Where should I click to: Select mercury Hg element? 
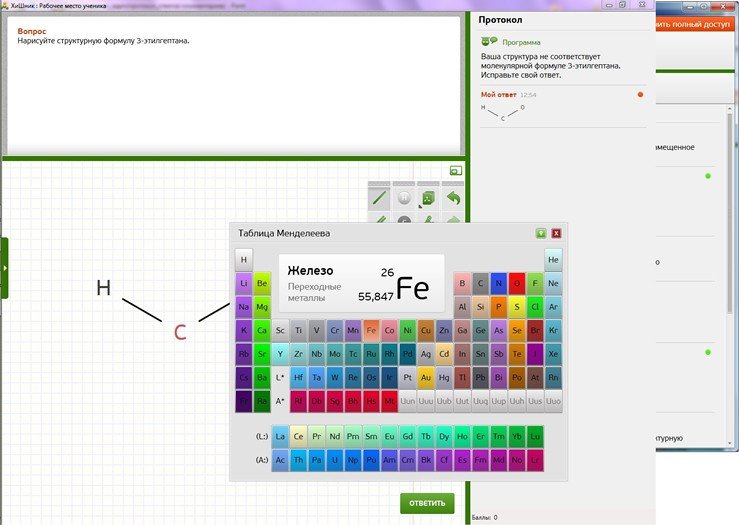(x=444, y=377)
